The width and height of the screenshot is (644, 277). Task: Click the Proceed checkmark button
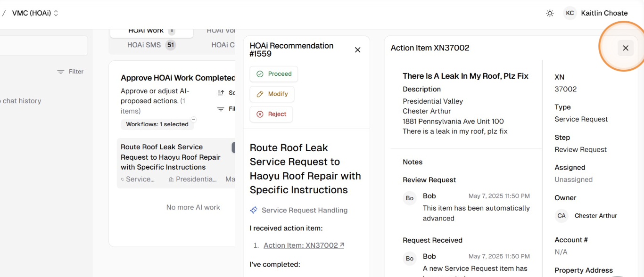coord(273,74)
